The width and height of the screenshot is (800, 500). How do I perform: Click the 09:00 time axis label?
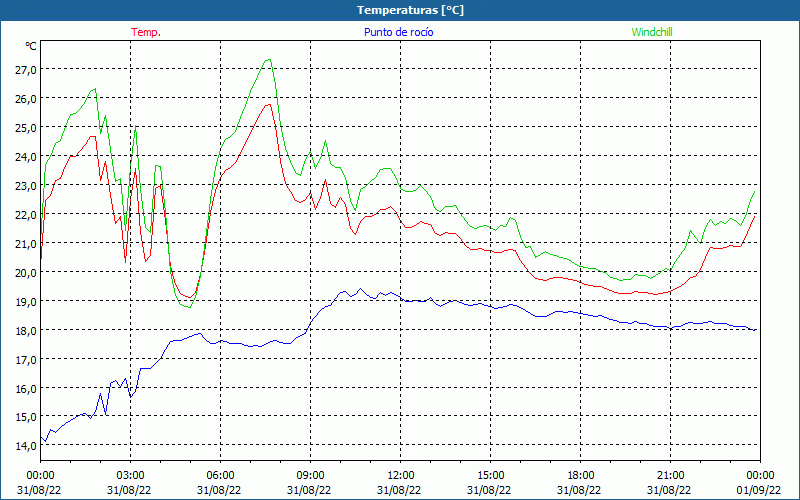click(x=310, y=476)
